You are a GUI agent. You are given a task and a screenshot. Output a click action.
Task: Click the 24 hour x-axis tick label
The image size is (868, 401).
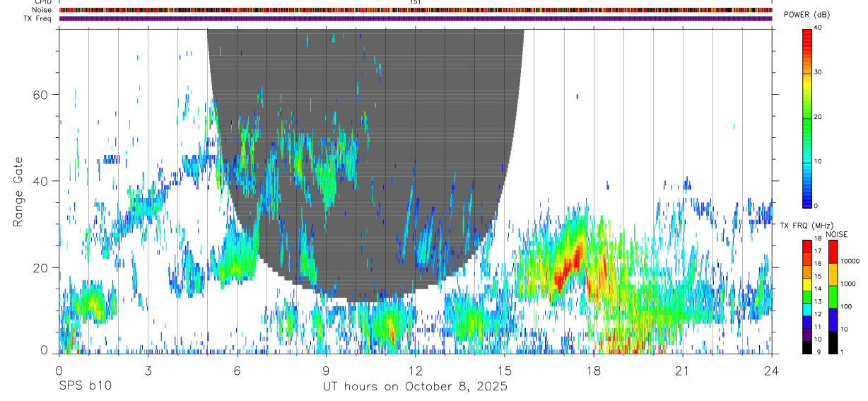click(771, 370)
